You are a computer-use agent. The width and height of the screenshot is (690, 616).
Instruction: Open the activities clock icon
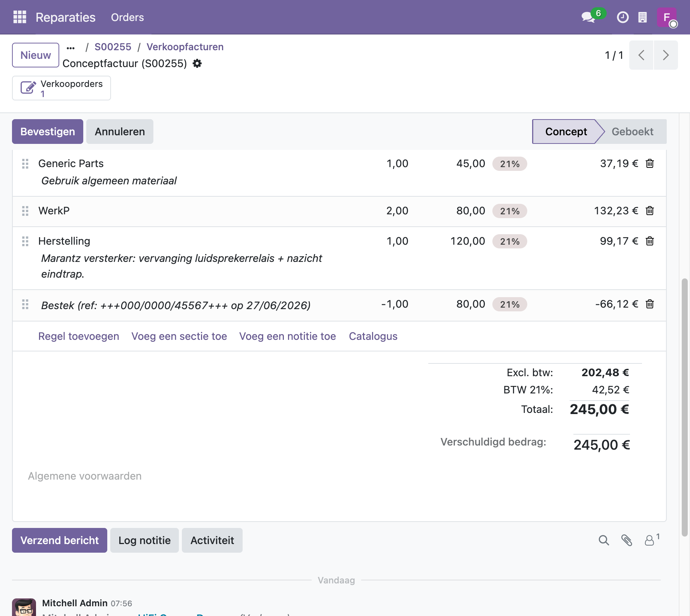coord(622,17)
